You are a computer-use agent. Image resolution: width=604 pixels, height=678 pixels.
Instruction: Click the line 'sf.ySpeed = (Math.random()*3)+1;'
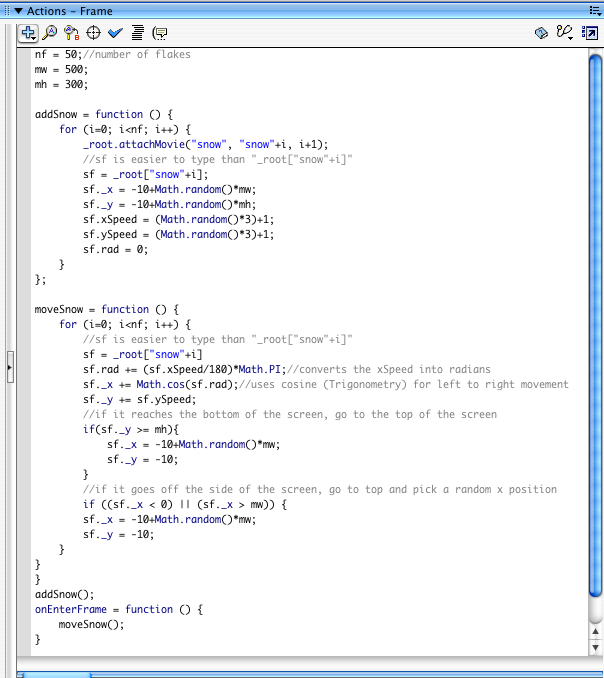(x=179, y=234)
